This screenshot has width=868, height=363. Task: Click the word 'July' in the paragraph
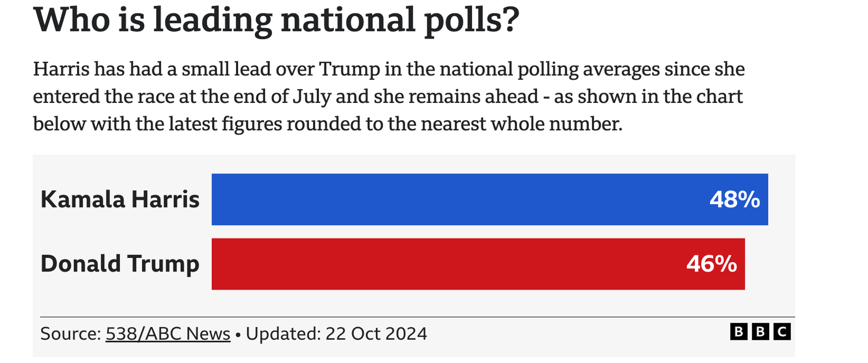click(311, 97)
